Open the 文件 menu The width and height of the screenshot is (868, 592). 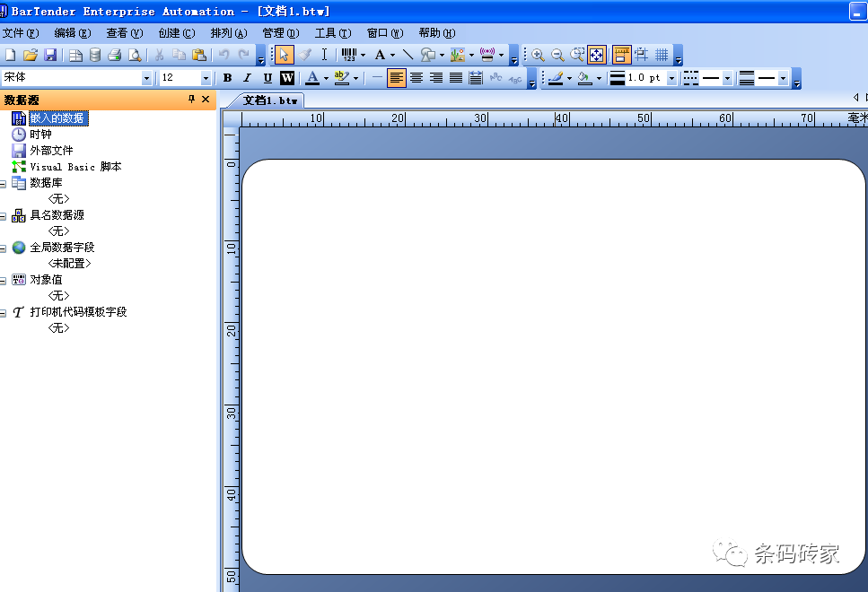pyautogui.click(x=21, y=33)
